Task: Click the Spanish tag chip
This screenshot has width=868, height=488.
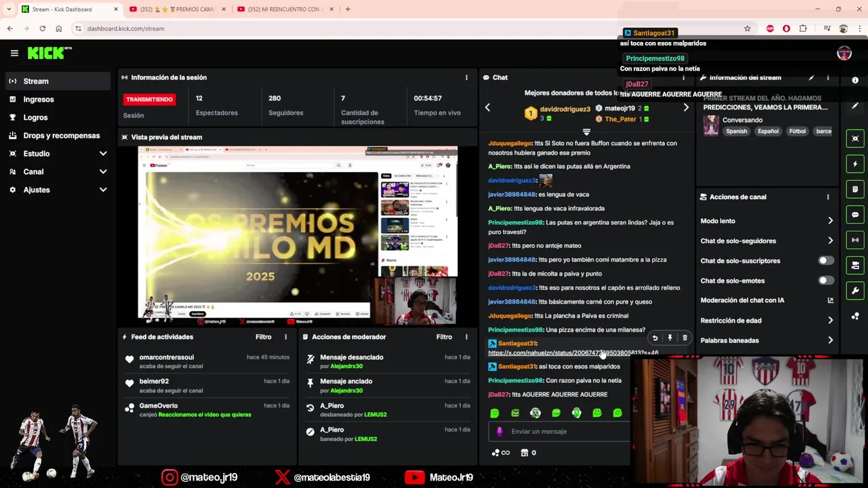Action: coord(736,131)
